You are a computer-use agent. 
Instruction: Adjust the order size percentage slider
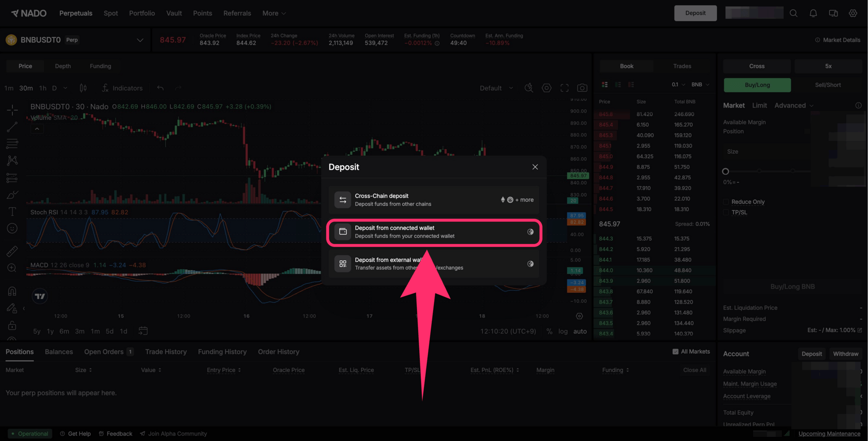pos(726,171)
